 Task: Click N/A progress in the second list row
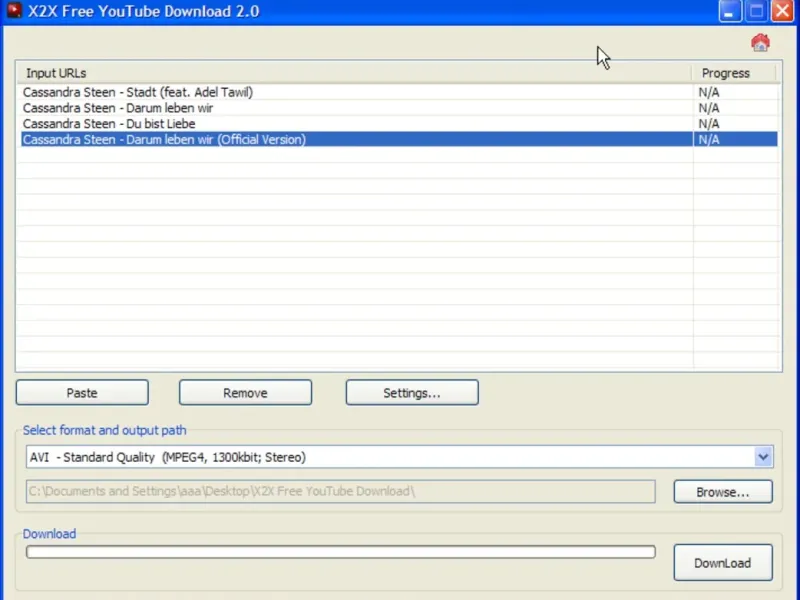click(x=709, y=108)
